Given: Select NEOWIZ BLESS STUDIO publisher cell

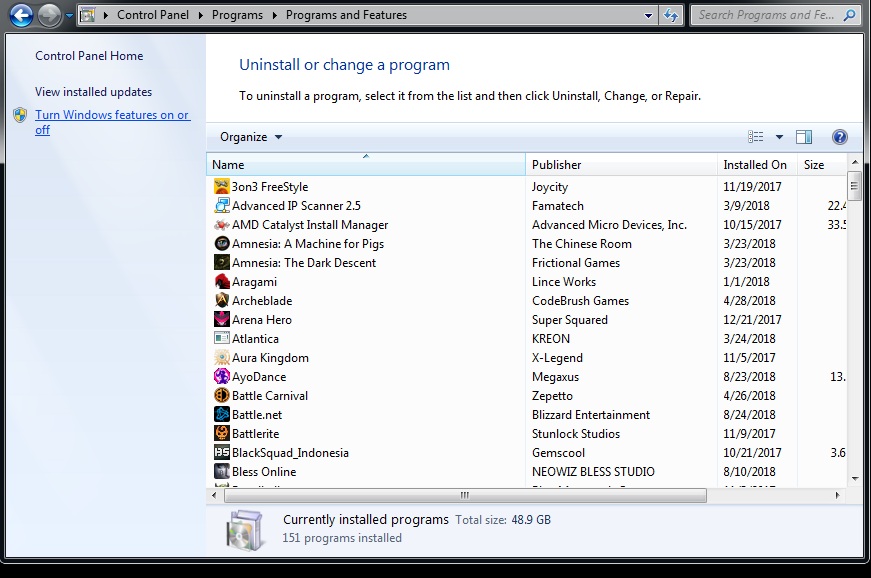Looking at the screenshot, I should click(593, 471).
